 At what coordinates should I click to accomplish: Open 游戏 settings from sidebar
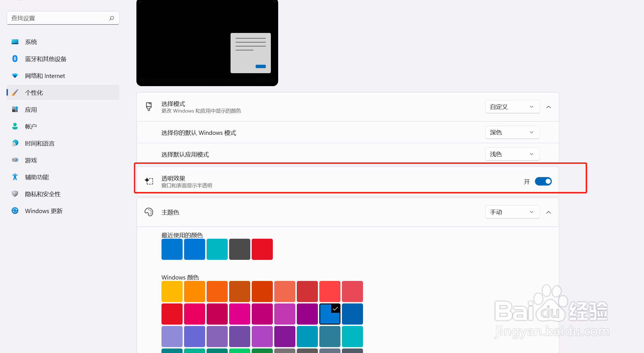coord(31,160)
